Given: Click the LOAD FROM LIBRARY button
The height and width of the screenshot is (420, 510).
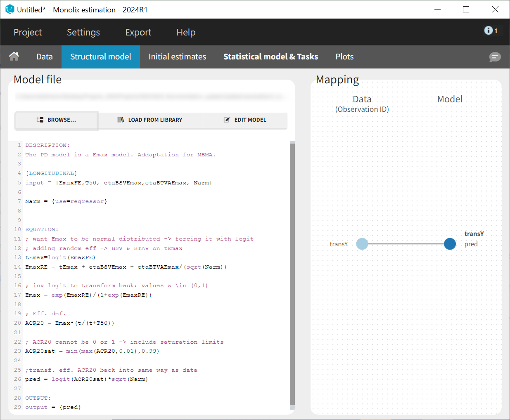Looking at the screenshot, I should click(x=150, y=120).
